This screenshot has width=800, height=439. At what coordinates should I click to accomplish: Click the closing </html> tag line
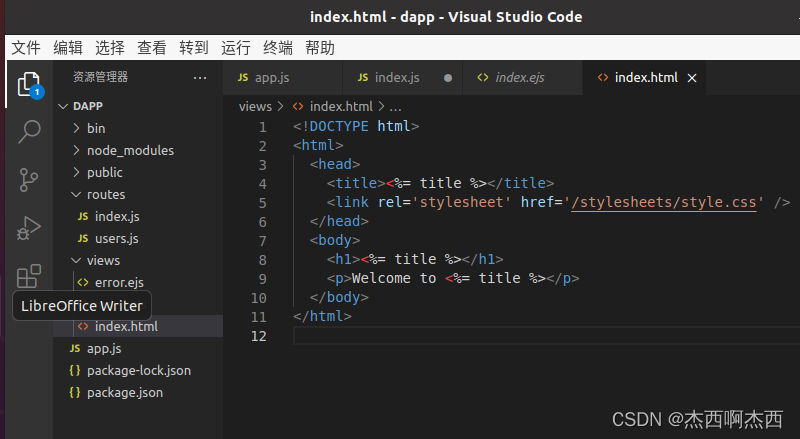point(322,316)
